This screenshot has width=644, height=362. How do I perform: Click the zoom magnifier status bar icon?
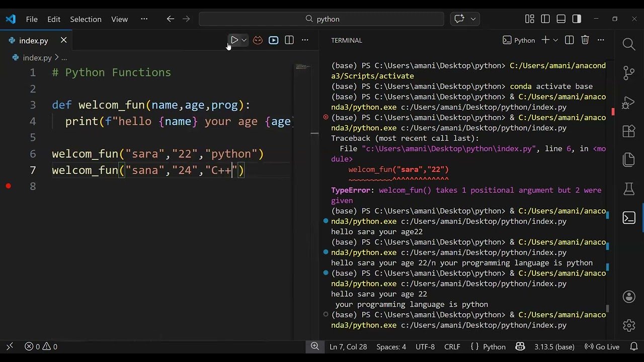tap(315, 346)
